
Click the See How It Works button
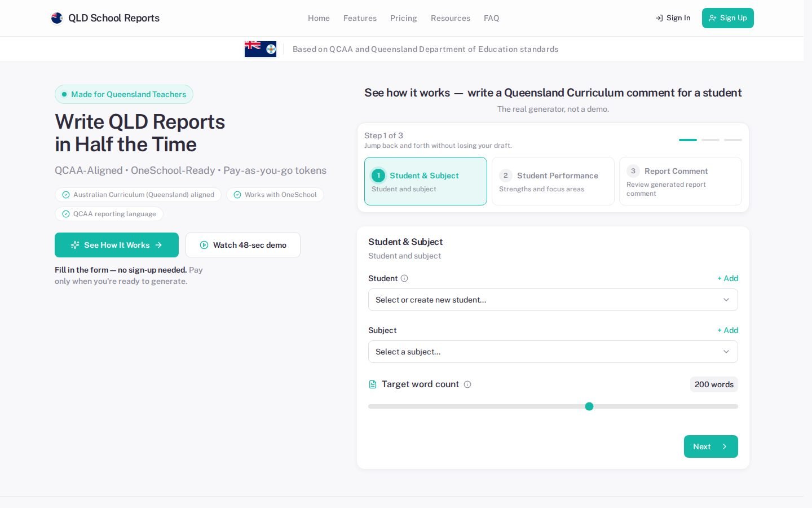pyautogui.click(x=117, y=245)
